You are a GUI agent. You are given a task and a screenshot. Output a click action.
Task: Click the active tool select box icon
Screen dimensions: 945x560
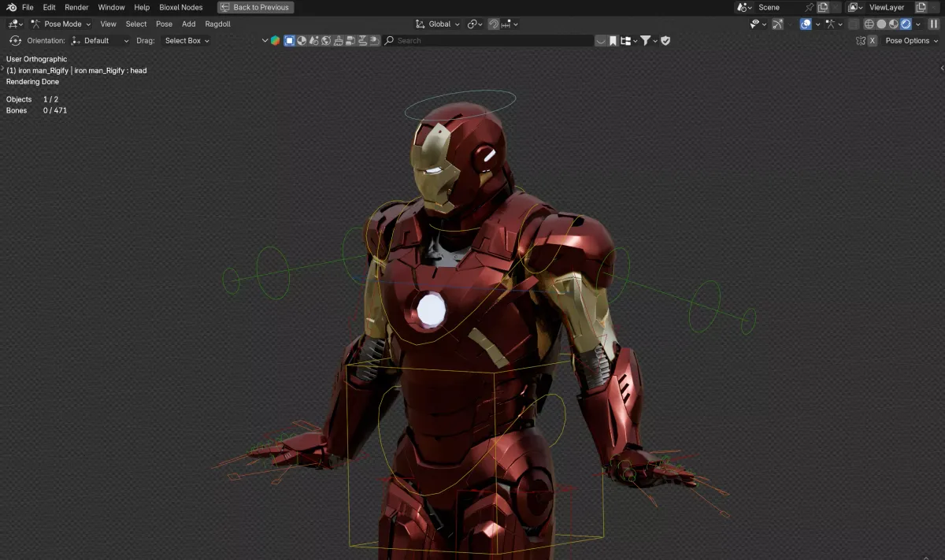point(15,40)
